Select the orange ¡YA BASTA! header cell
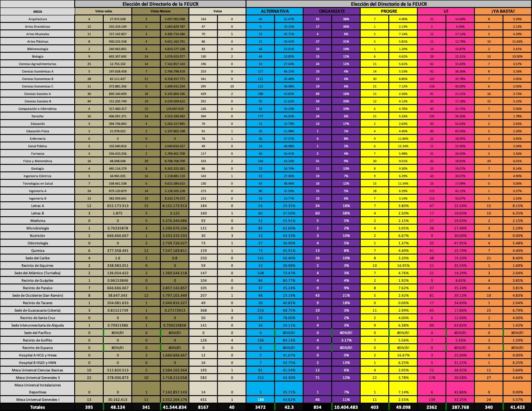Viewport: 532px width, 411px height. pyautogui.click(x=503, y=11)
